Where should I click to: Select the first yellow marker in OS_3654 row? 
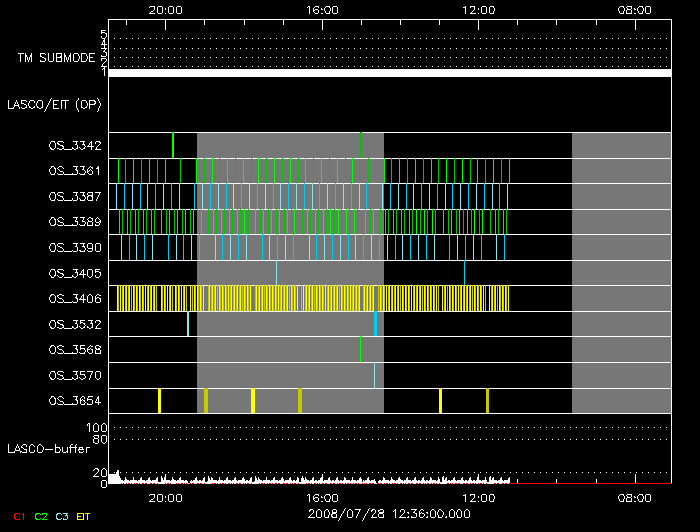[159, 400]
